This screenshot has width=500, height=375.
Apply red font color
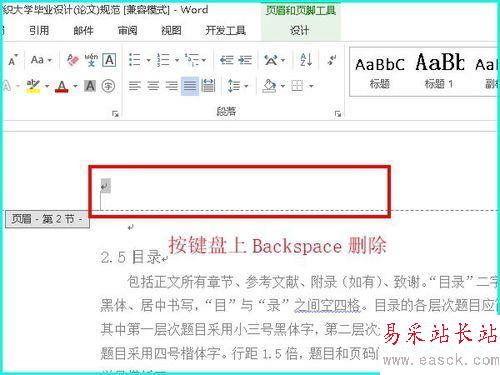(62, 86)
